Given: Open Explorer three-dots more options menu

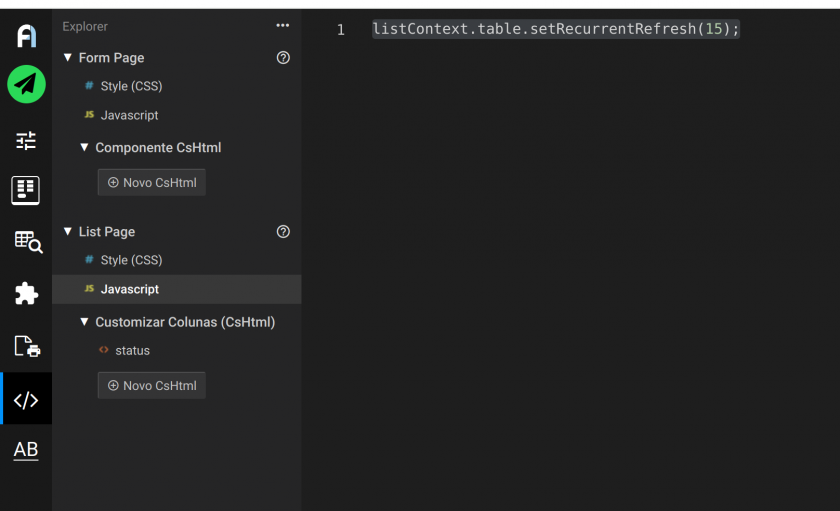Looking at the screenshot, I should pos(283,26).
